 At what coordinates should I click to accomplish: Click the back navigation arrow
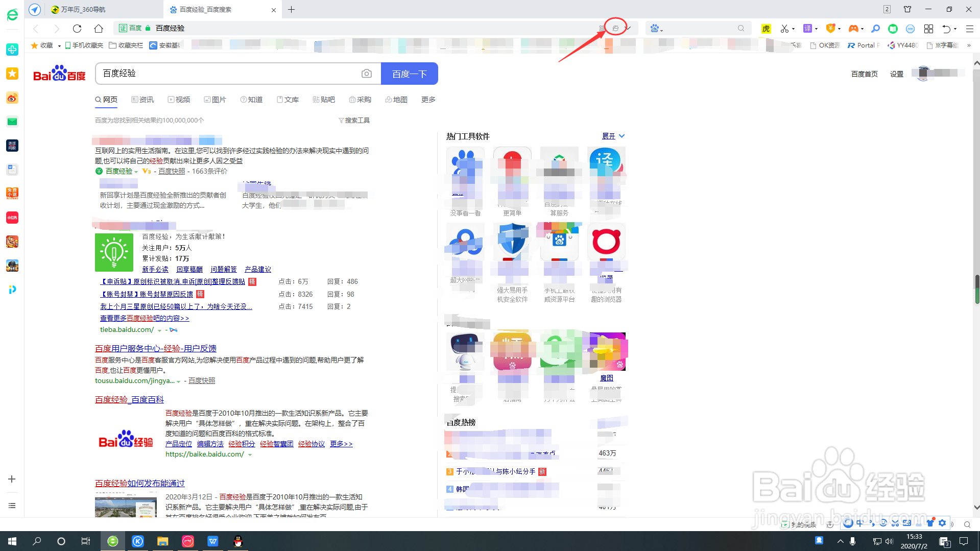(36, 29)
